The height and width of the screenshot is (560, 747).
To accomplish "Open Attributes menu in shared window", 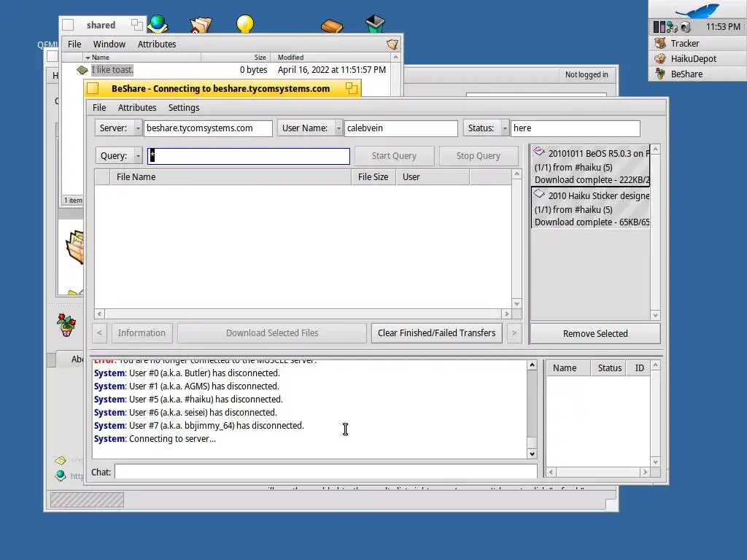I will click(157, 44).
